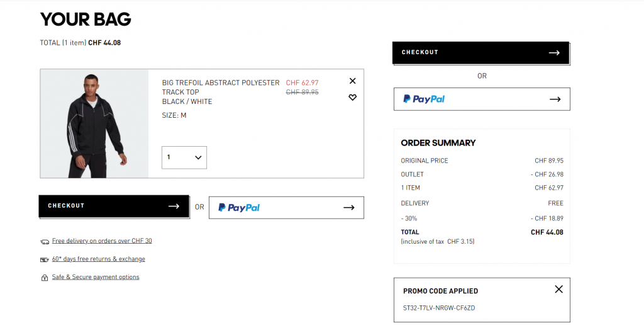
Task: Click the returns box icon
Action: coord(45,259)
